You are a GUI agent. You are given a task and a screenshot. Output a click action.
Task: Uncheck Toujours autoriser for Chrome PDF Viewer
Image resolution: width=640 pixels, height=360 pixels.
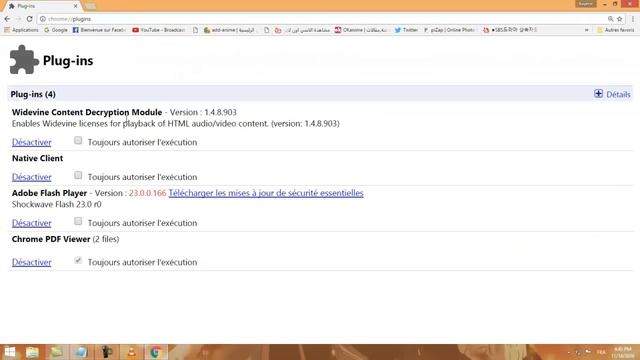tap(78, 261)
